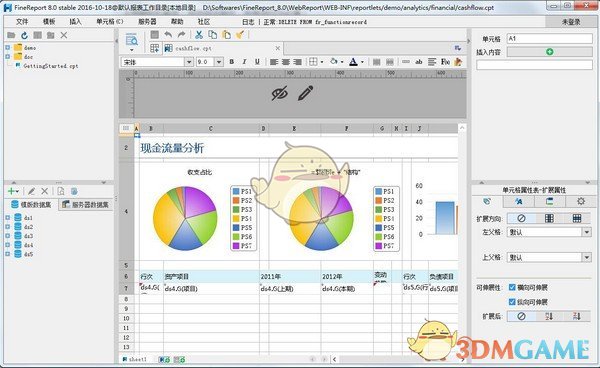This screenshot has width=600, height=368.
Task: Center align cell text
Action: (x=286, y=62)
